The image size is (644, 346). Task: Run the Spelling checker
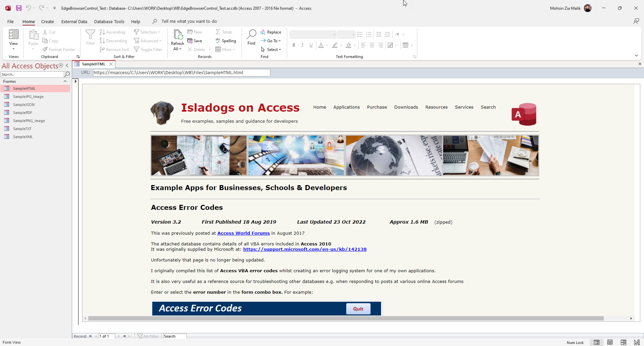226,41
